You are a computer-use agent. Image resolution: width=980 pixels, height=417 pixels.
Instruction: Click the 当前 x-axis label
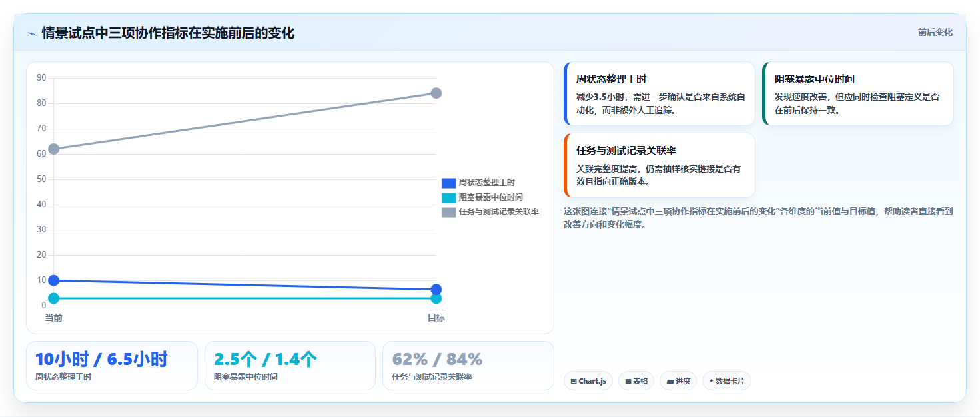(54, 318)
